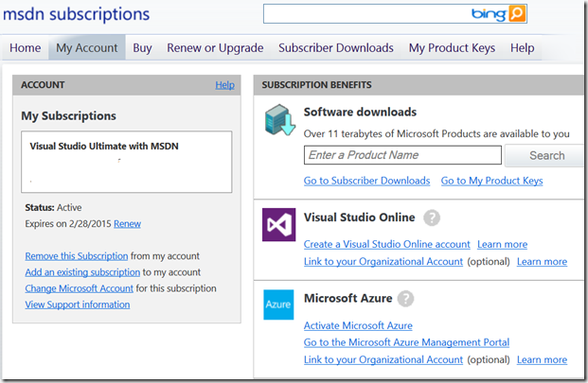Image resolution: width=588 pixels, height=383 pixels.
Task: Open help icon next to Microsoft Azure
Action: coord(406,299)
